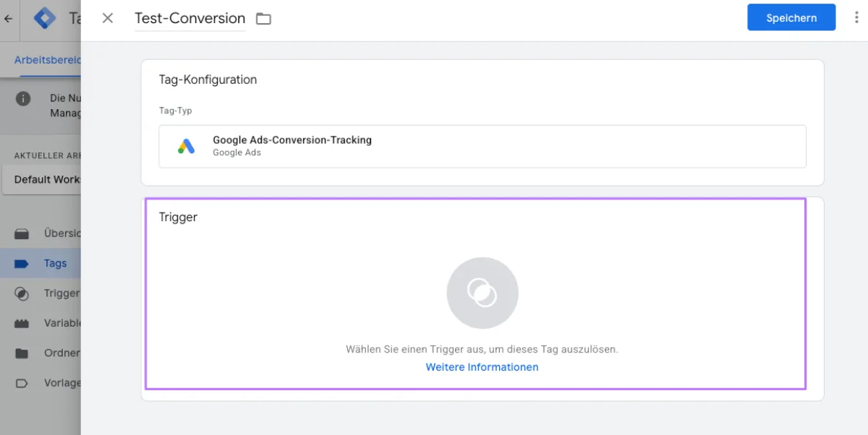Click the Google Ads conversion tracking icon
Image resolution: width=868 pixels, height=435 pixels.
186,145
